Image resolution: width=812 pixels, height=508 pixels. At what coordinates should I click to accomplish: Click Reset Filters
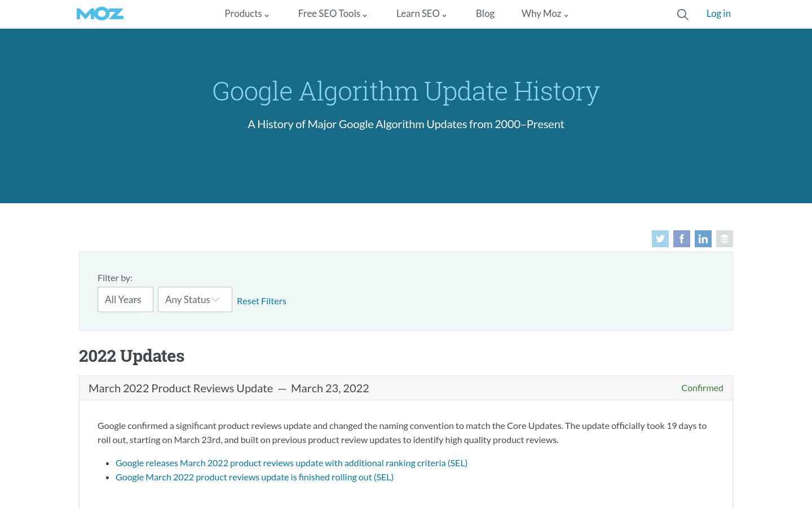pos(261,301)
